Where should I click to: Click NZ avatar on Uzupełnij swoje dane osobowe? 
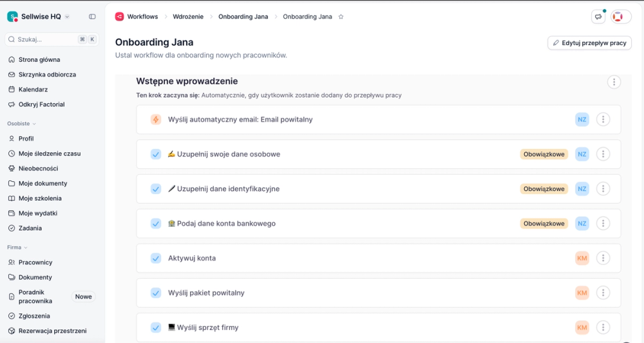tap(582, 154)
